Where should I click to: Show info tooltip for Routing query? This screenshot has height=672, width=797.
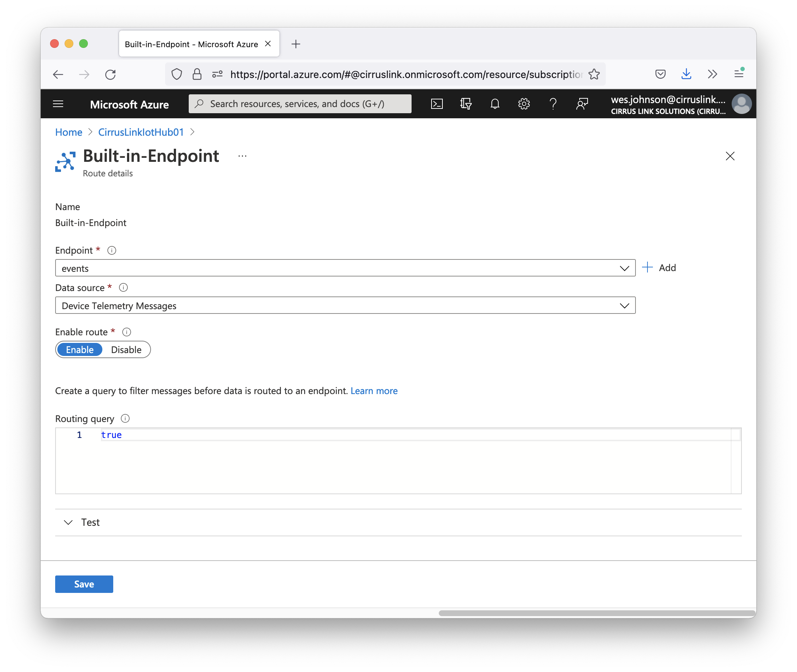click(x=125, y=418)
